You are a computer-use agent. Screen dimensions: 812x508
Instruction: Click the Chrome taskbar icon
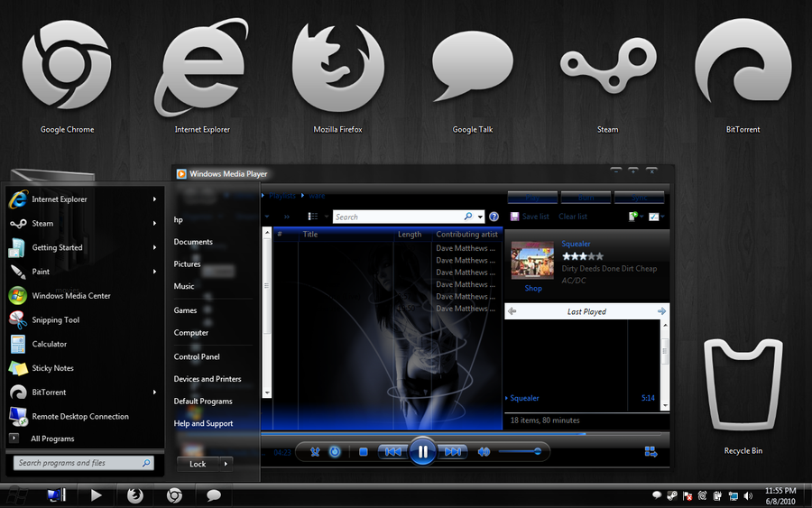click(174, 495)
